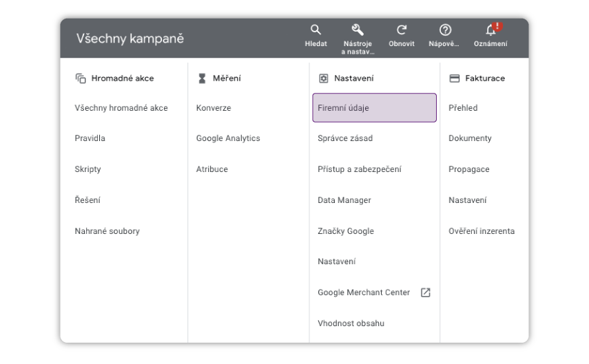Image resolution: width=589 pixels, height=364 pixels.
Task: Open the Řešení entry
Action: pyautogui.click(x=87, y=200)
